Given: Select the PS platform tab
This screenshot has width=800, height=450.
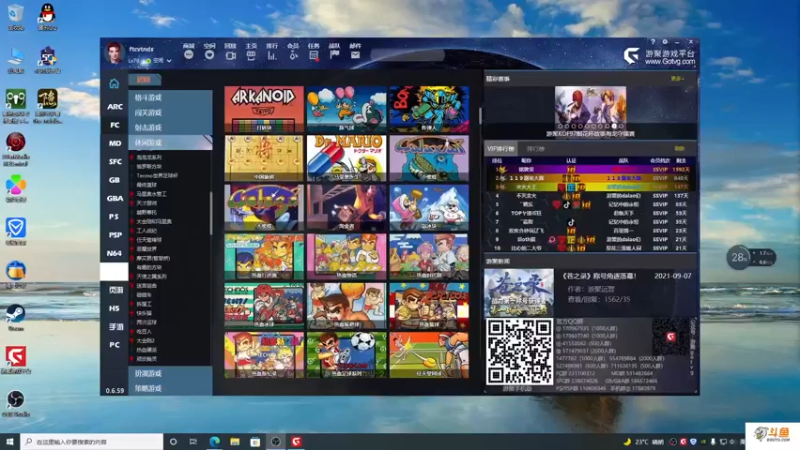Looking at the screenshot, I should click(x=115, y=217).
